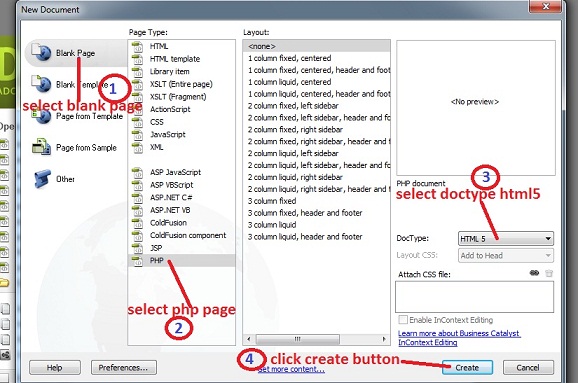Select the XSLT (Fragment) page type
Image resolution: width=578 pixels, height=383 pixels.
point(181,97)
